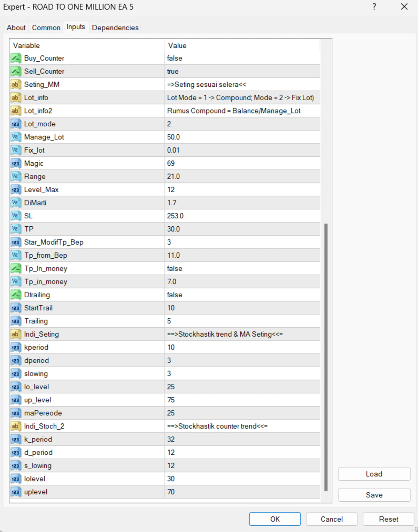This screenshot has width=418, height=532.
Task: Toggle the Tp_In_money false value
Action: coord(242,268)
